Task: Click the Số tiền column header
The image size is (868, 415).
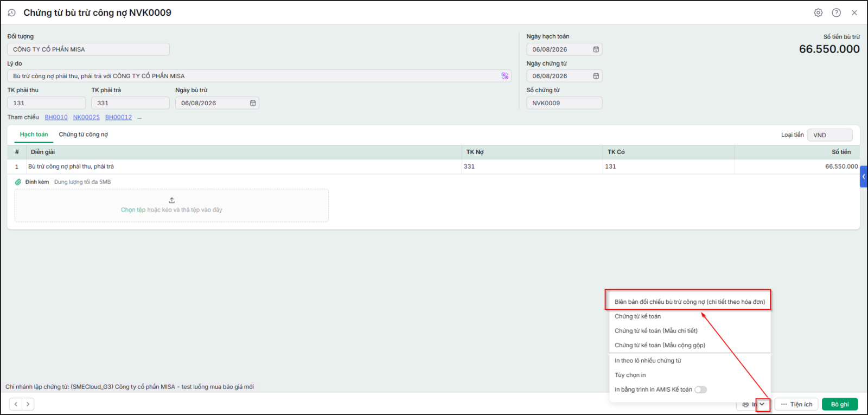Action: point(797,152)
